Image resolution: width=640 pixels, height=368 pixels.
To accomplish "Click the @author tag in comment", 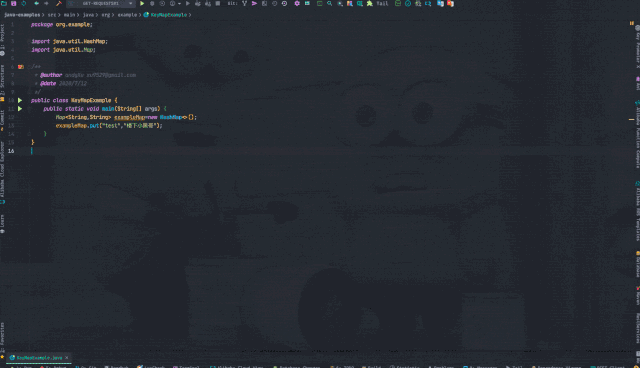I will click(x=51, y=75).
